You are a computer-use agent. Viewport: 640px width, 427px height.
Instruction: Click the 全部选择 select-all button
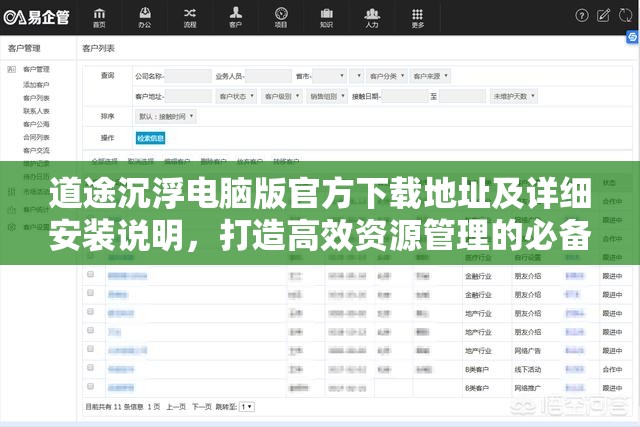[x=104, y=161]
